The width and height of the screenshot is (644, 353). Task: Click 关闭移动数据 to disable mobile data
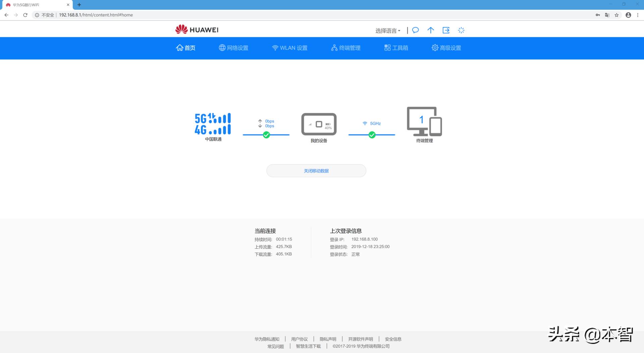316,171
